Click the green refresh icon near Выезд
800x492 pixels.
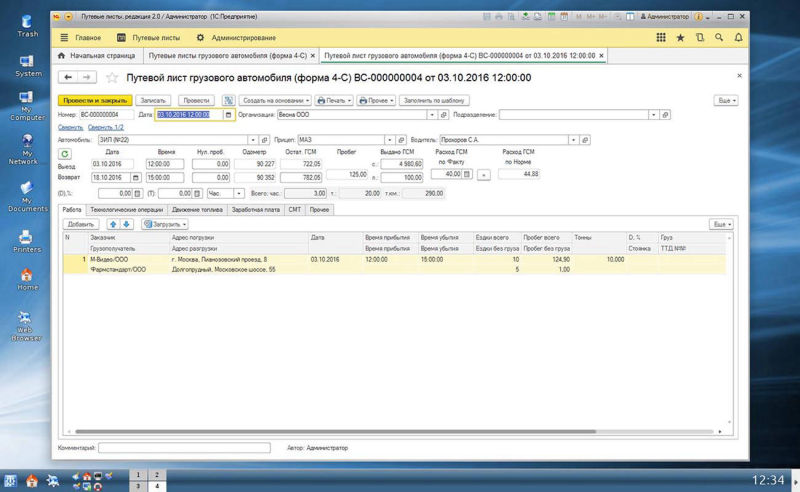(x=65, y=153)
